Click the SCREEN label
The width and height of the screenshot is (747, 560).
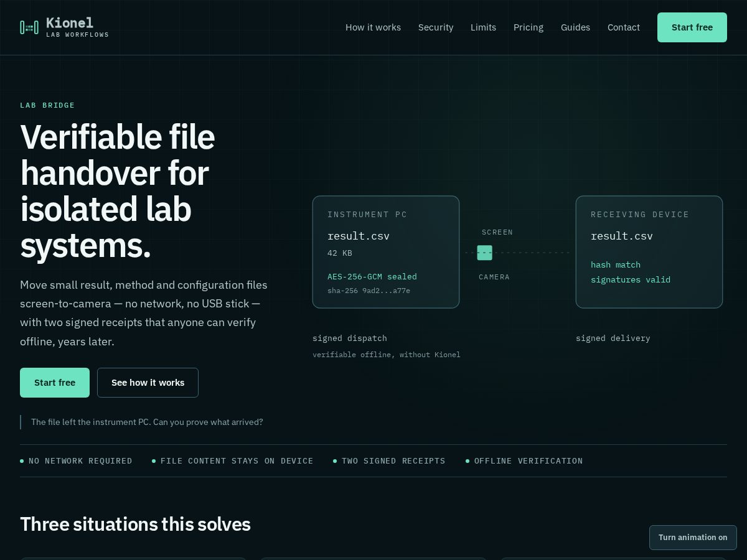point(497,232)
